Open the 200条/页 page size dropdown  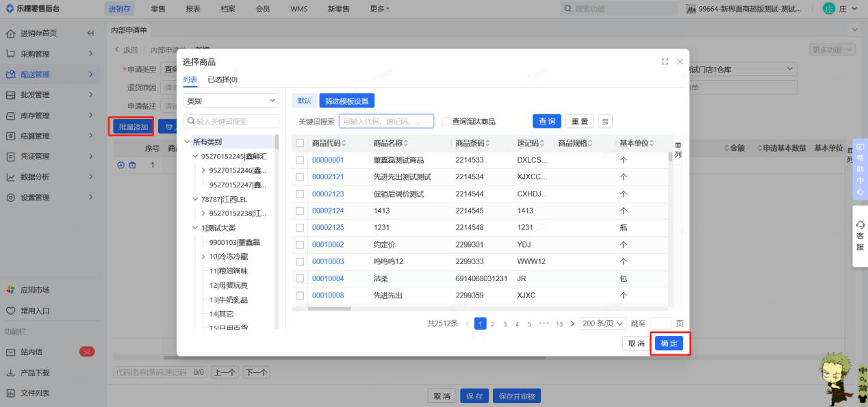point(603,324)
